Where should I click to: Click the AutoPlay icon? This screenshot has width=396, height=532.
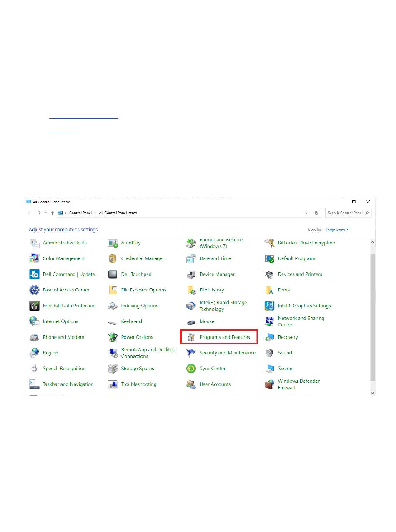(113, 243)
